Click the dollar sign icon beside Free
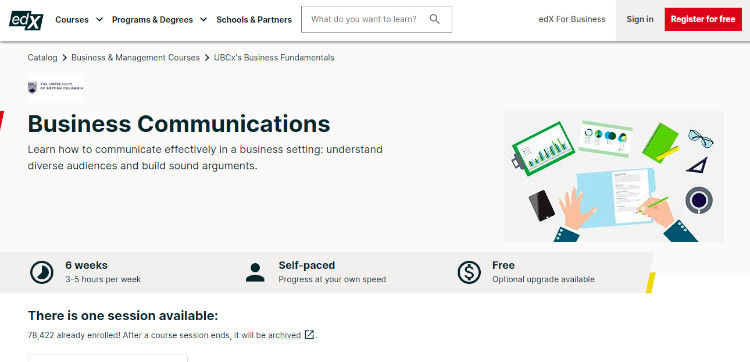Screen dimensions: 750x362 469,273
